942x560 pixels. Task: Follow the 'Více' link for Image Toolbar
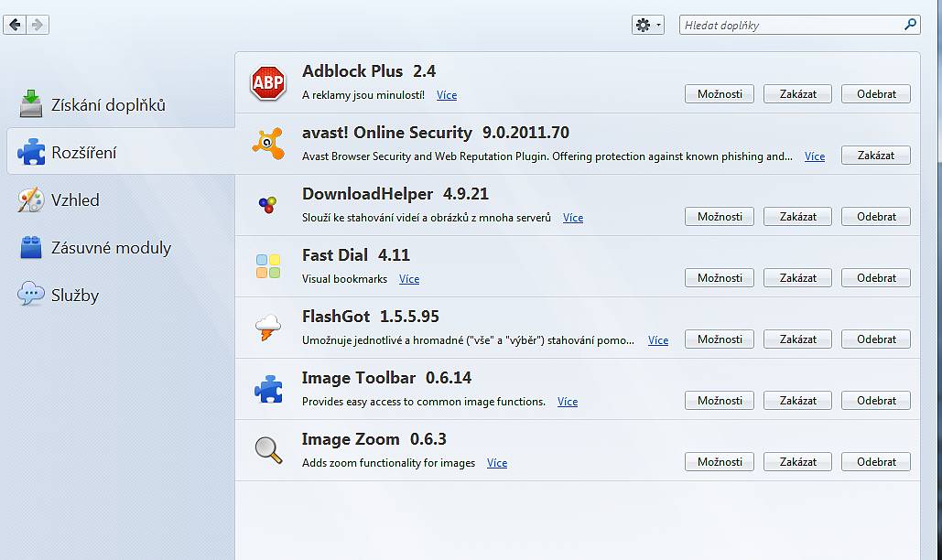[568, 401]
